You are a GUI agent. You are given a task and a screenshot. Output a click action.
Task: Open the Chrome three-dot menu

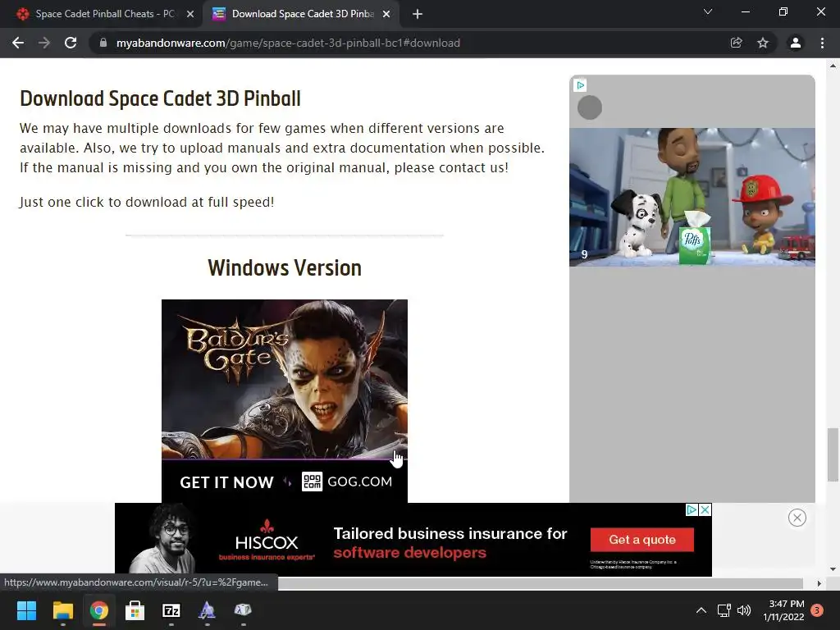(x=822, y=43)
